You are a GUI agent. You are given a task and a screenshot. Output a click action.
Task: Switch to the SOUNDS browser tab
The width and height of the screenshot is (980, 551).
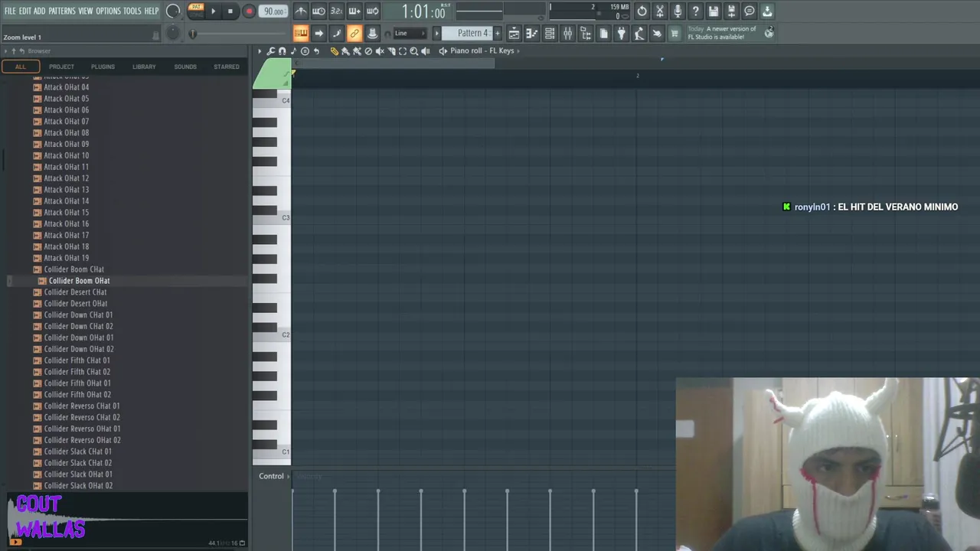[185, 67]
